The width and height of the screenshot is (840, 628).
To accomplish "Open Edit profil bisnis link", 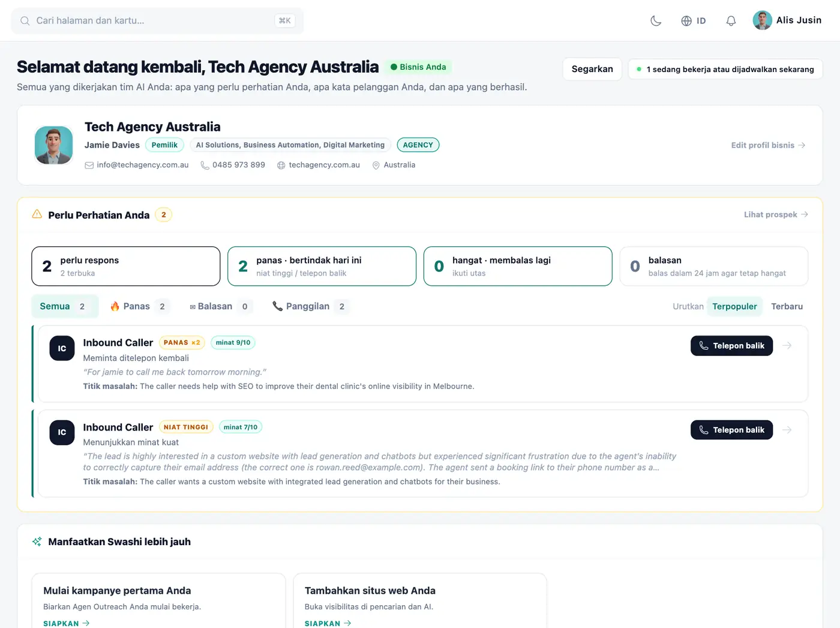I will [x=768, y=145].
